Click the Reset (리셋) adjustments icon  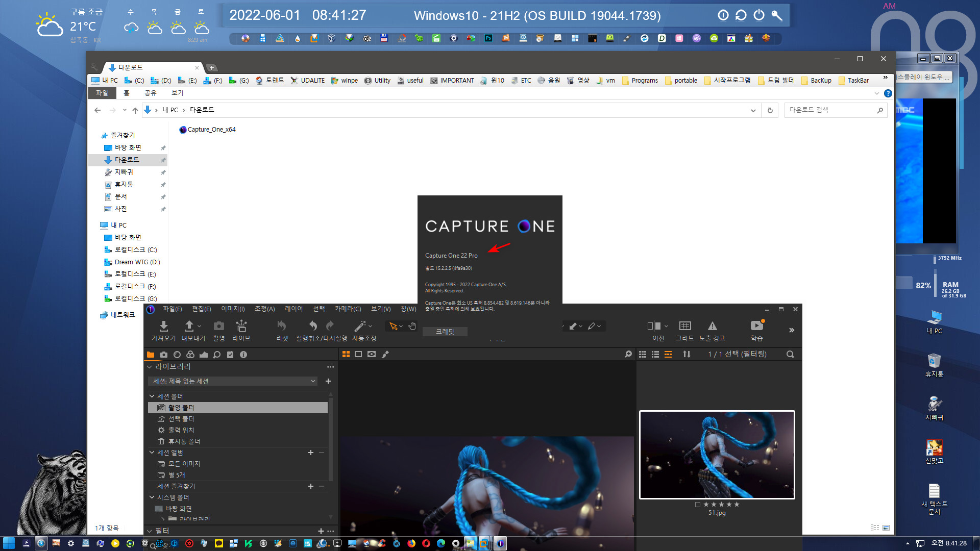(282, 326)
